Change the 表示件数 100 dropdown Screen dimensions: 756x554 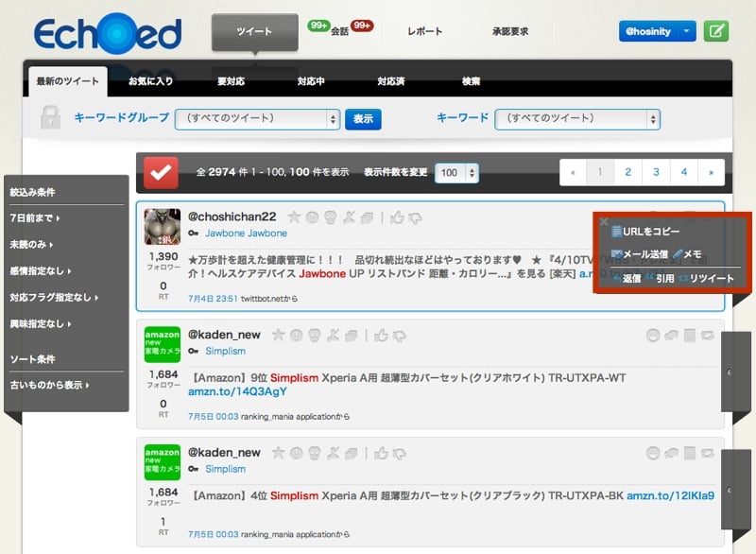456,173
